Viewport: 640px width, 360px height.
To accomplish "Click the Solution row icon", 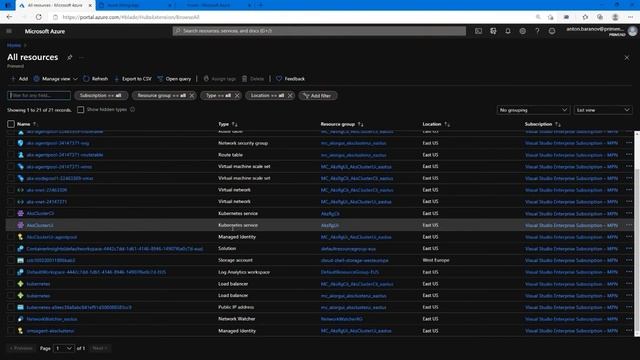I will pos(20,249).
